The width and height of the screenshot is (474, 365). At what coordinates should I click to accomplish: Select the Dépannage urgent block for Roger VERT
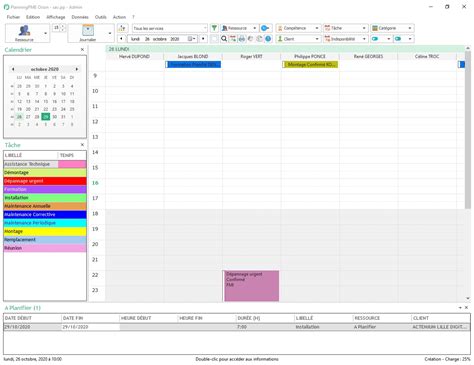pos(251,286)
